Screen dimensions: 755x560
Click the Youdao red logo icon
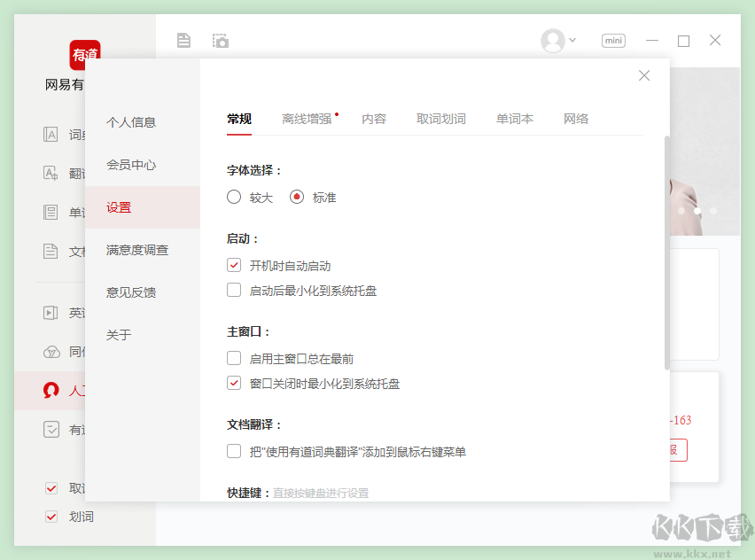(85, 55)
